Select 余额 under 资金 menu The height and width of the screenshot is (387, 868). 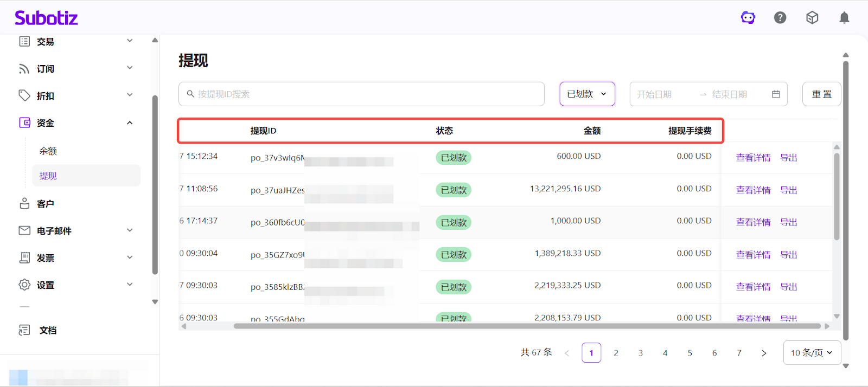[x=48, y=151]
